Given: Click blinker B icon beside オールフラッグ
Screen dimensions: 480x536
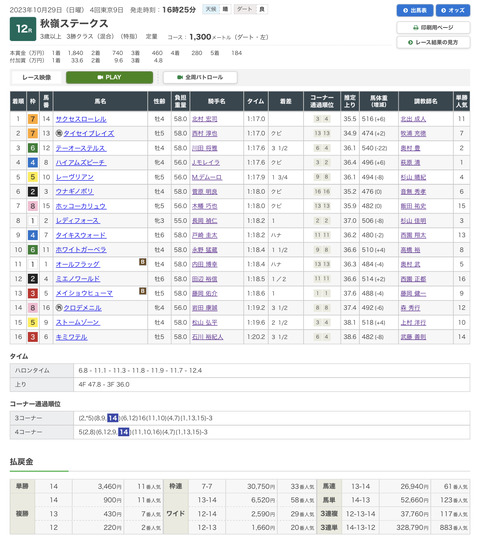Looking at the screenshot, I should click(x=143, y=262).
